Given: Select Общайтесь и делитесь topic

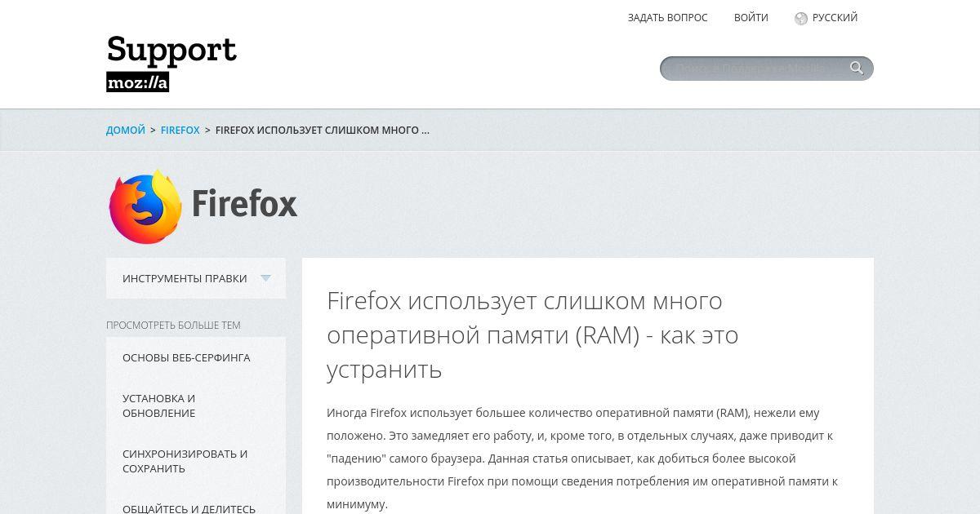Looking at the screenshot, I should [x=189, y=508].
